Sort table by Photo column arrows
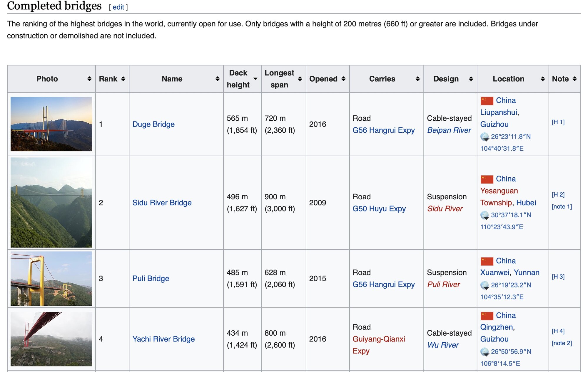Viewport: 588px width, 372px height. click(89, 79)
